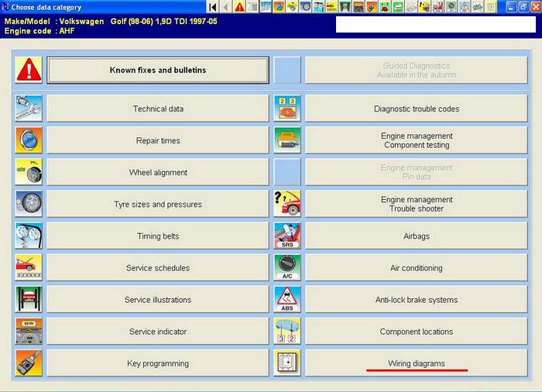The height and width of the screenshot is (392, 542).
Task: Click the Timing belts gear icon
Action: pos(29,236)
